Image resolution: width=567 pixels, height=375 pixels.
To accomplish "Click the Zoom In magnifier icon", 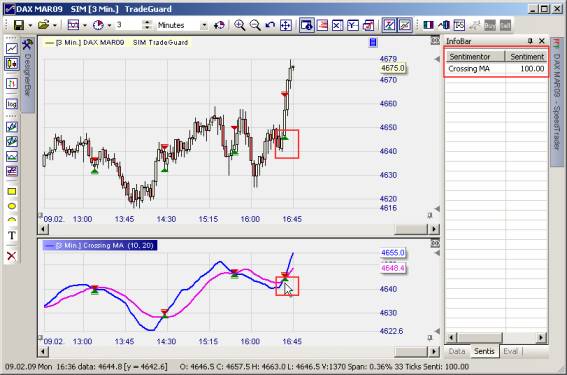I will (x=239, y=25).
